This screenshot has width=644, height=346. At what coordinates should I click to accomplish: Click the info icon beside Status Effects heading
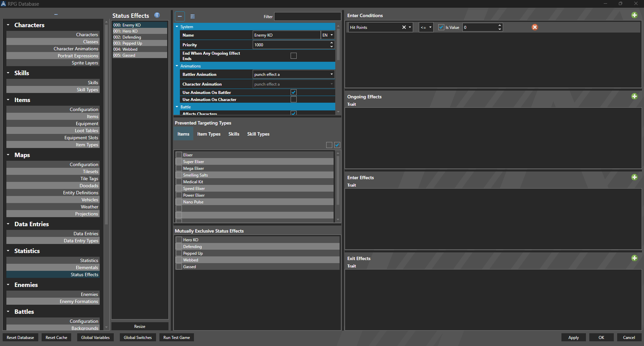coord(157,15)
